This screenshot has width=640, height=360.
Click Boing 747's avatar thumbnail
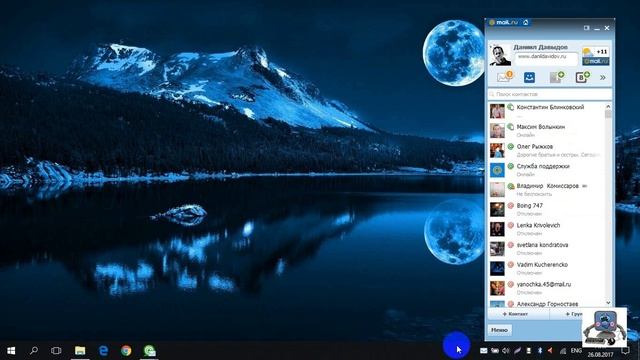click(x=497, y=209)
